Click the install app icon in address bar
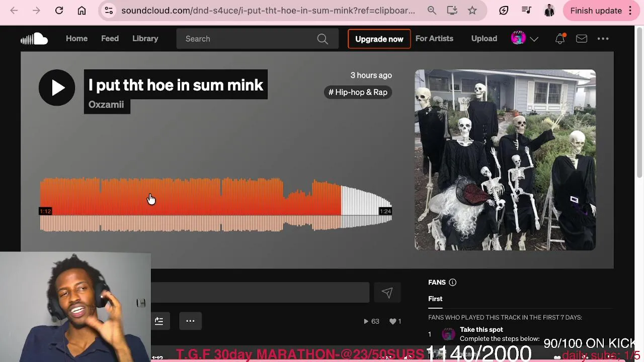The height and width of the screenshot is (362, 644). pos(452,11)
